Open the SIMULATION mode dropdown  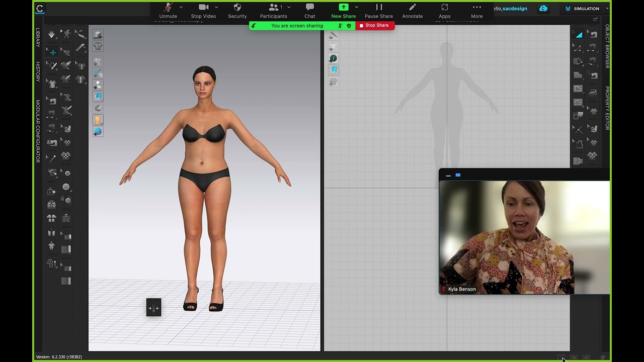point(587,9)
